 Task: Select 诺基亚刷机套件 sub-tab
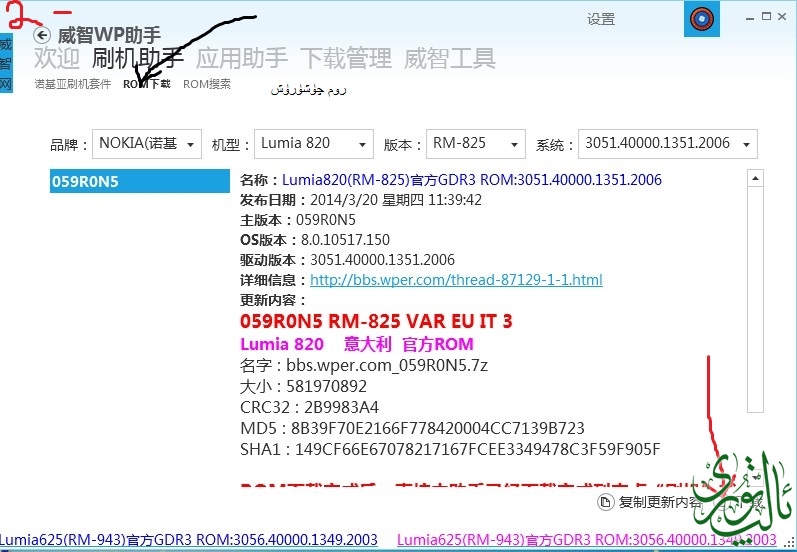click(73, 84)
